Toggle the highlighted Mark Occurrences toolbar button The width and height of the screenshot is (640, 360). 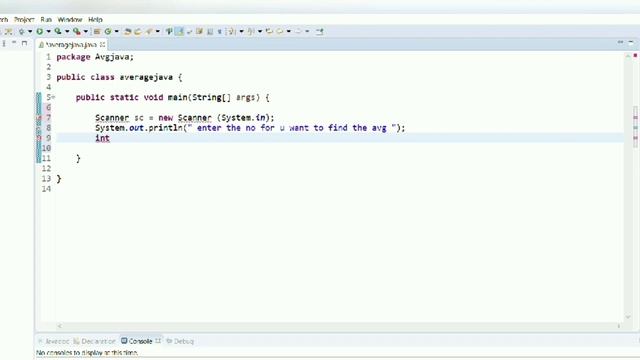click(179, 31)
